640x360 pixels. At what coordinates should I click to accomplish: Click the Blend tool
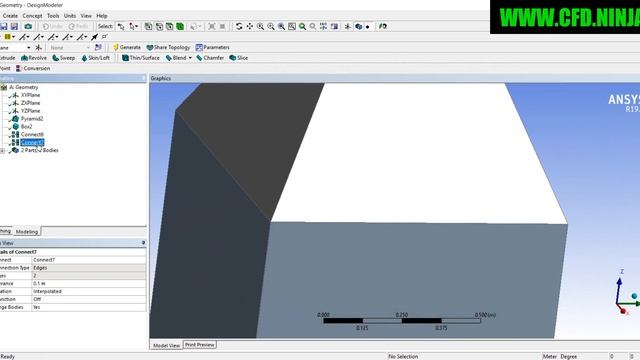tap(176, 58)
